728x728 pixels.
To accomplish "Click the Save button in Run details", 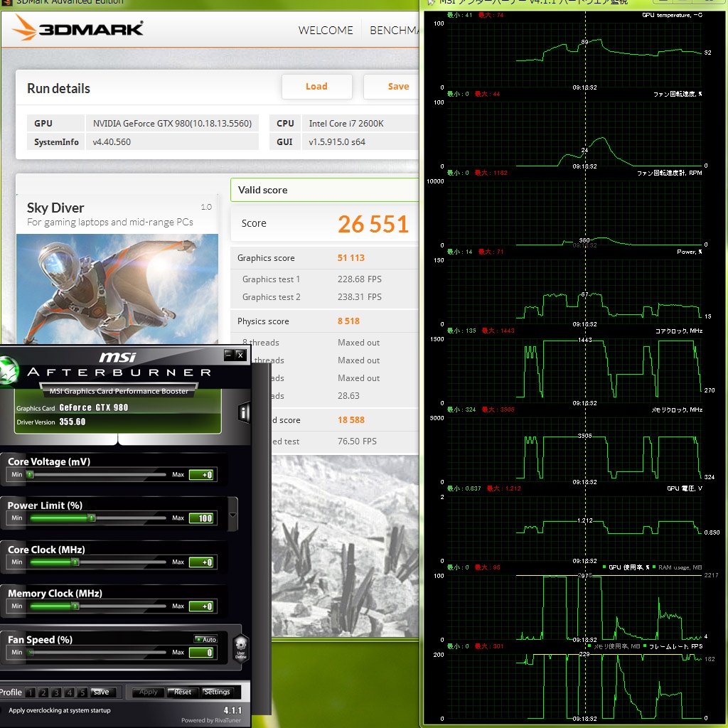I will [392, 86].
